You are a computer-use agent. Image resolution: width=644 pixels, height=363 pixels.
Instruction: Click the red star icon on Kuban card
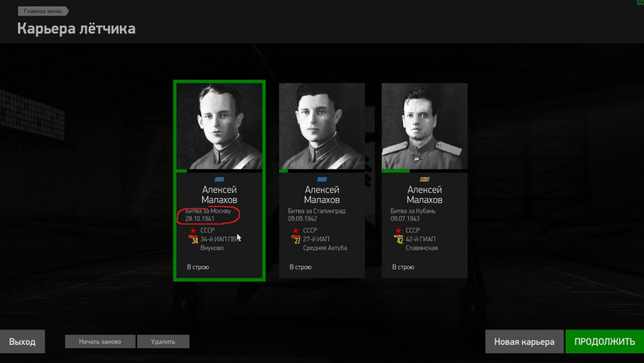399,231
